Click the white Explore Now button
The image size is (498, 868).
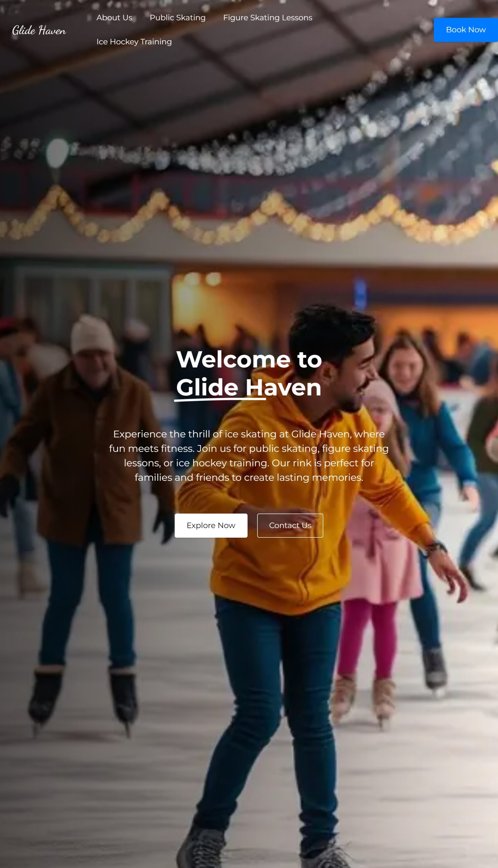[x=211, y=526]
